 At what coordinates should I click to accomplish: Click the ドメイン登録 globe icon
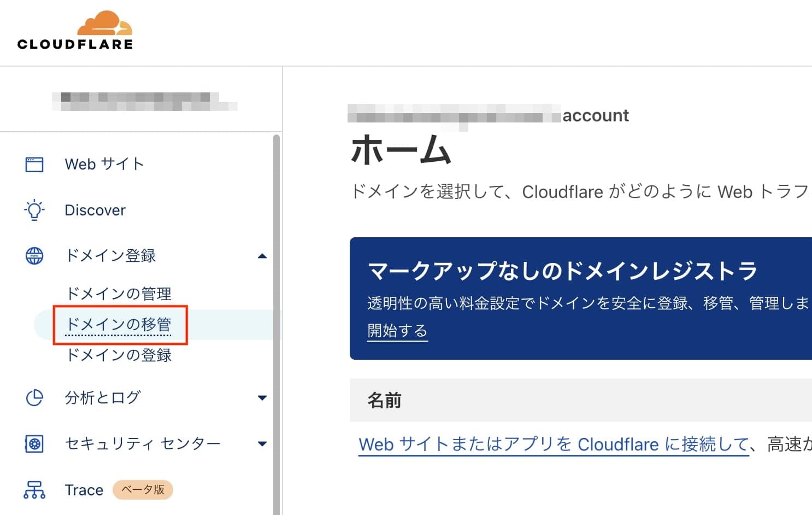click(x=34, y=256)
